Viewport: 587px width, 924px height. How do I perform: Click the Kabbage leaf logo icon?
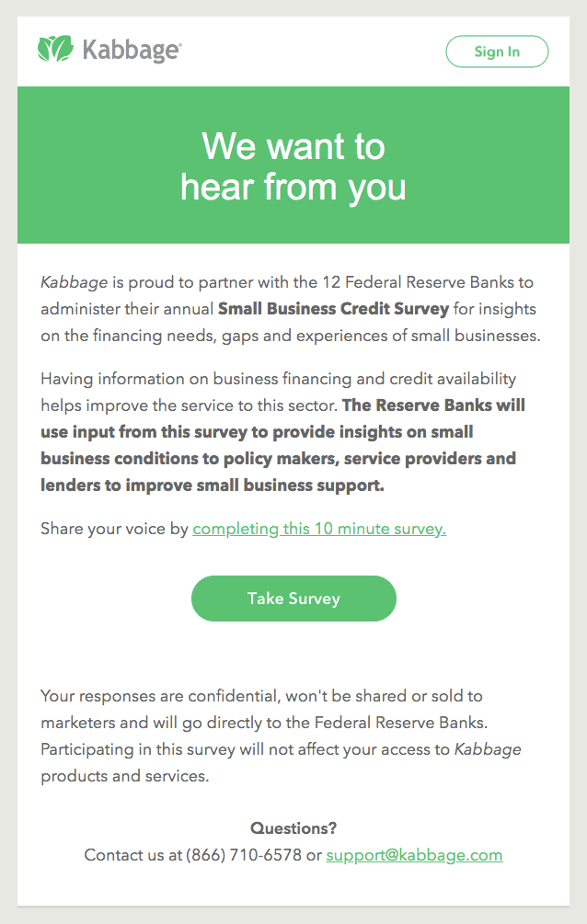coord(55,49)
